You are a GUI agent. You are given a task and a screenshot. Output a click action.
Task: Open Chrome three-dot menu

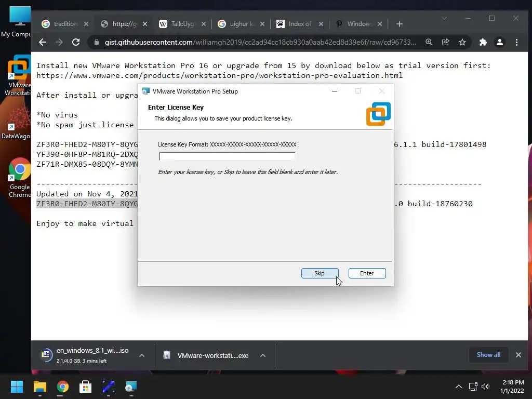(516, 42)
